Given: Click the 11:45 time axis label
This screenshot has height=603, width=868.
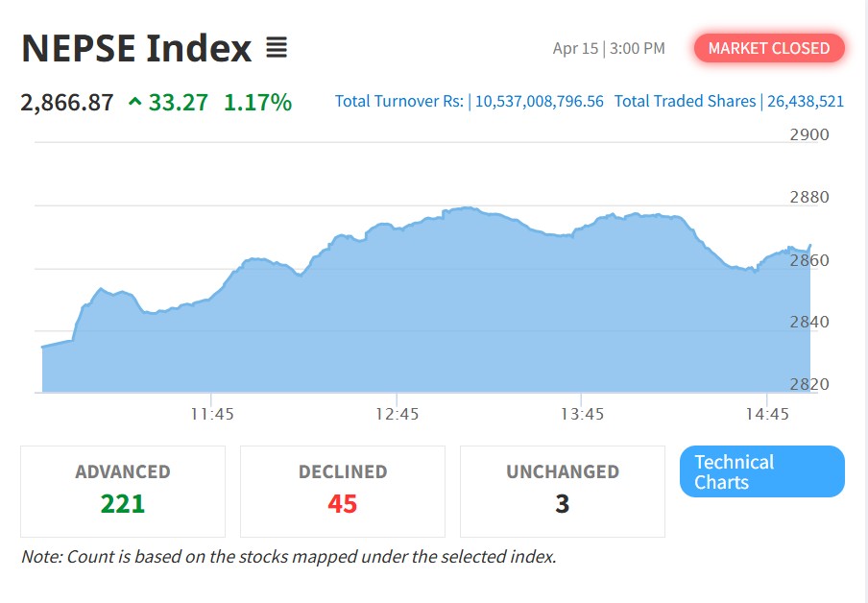Looking at the screenshot, I should (212, 414).
